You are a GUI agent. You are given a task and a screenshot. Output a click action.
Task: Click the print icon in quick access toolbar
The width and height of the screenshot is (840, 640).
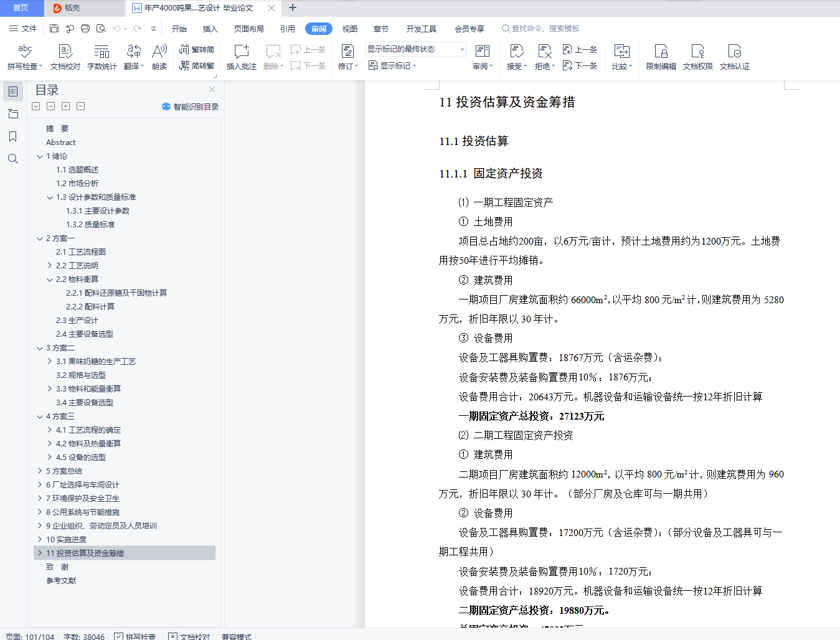coord(85,29)
